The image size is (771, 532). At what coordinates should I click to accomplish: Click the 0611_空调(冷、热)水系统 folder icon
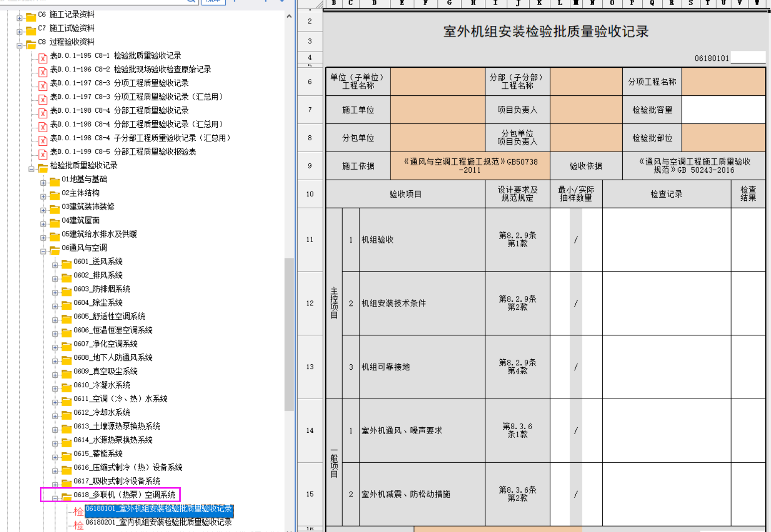(x=66, y=401)
